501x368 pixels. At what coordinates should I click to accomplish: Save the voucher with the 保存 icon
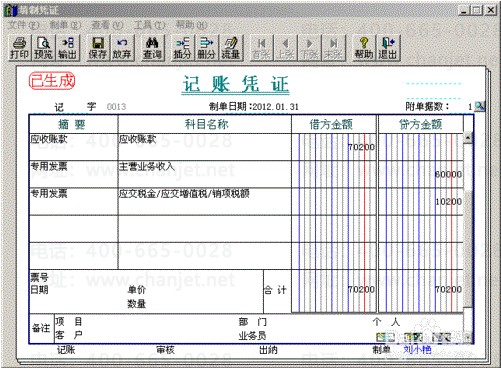[x=98, y=48]
